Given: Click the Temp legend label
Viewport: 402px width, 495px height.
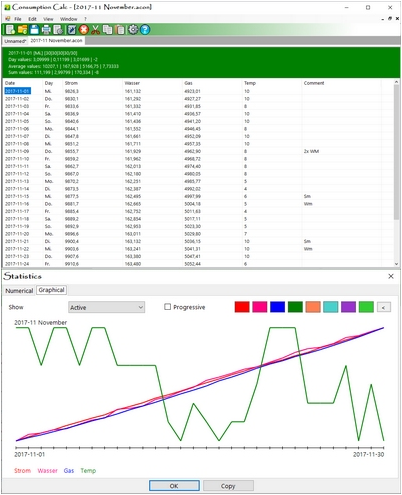Looking at the screenshot, I should click(x=88, y=470).
